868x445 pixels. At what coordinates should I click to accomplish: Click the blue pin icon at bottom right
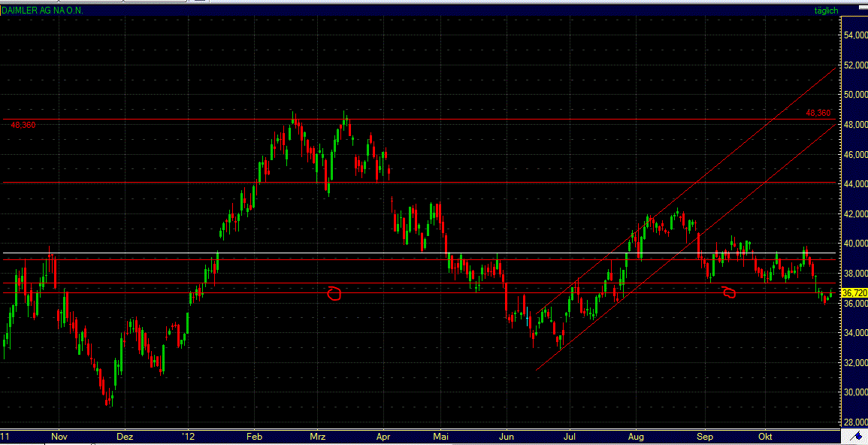(857, 434)
